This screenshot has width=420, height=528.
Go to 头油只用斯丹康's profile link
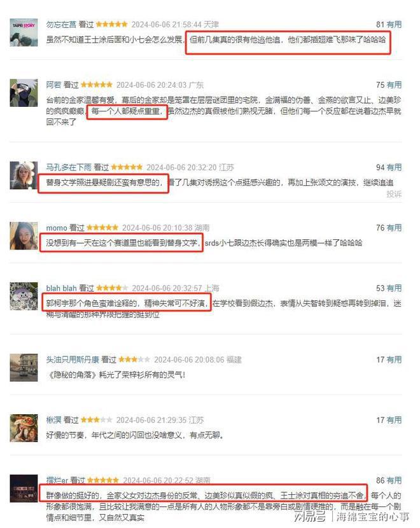tap(73, 359)
